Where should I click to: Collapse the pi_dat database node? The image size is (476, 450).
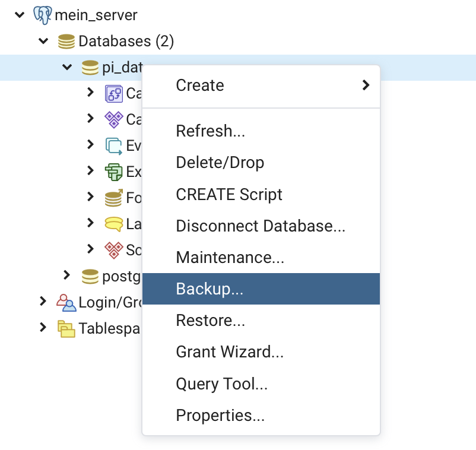pos(67,67)
